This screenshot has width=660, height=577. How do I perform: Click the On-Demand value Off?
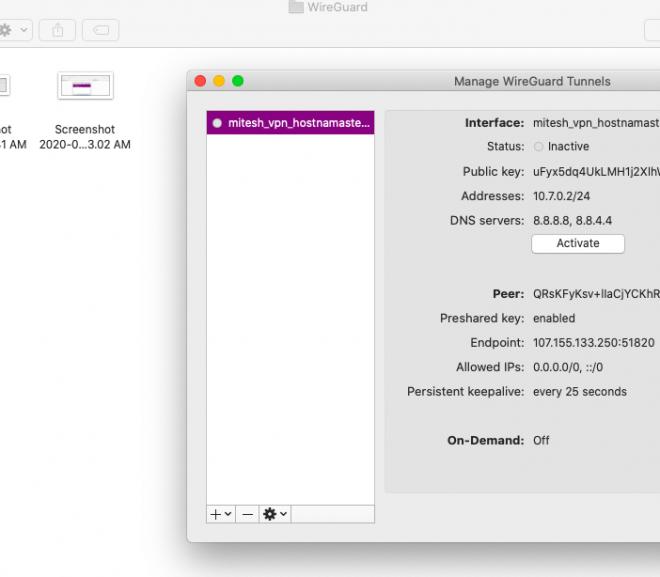(x=541, y=441)
